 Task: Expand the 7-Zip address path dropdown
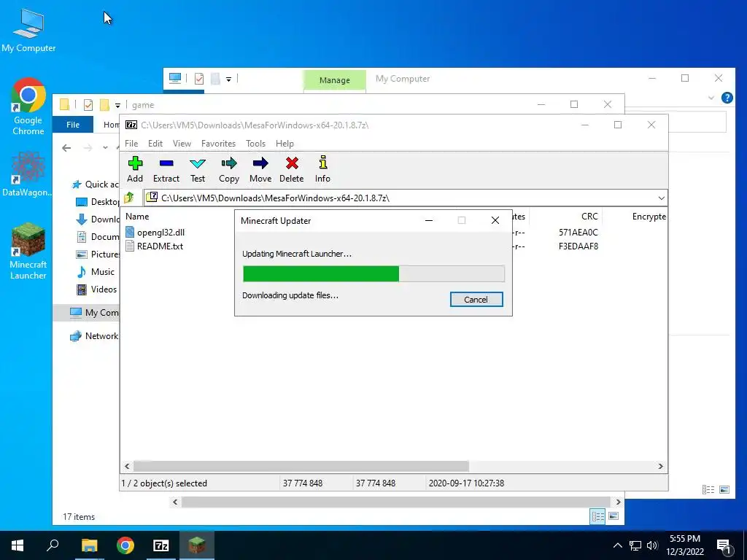[661, 198]
